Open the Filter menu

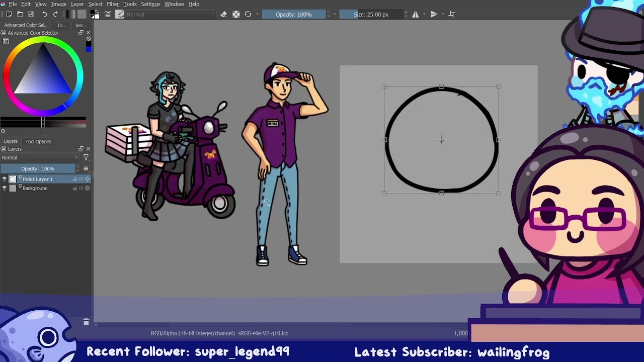click(x=113, y=4)
